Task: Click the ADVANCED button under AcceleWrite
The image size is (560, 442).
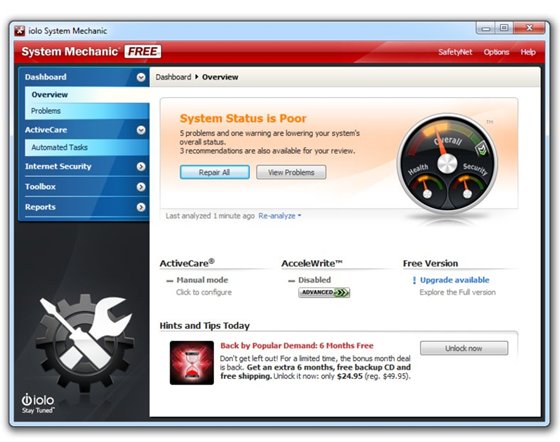Action: [324, 292]
